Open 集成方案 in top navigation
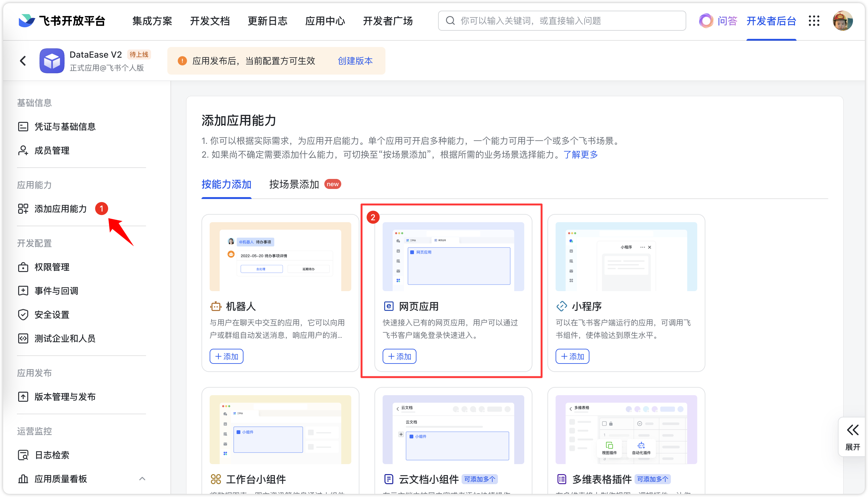 point(152,21)
